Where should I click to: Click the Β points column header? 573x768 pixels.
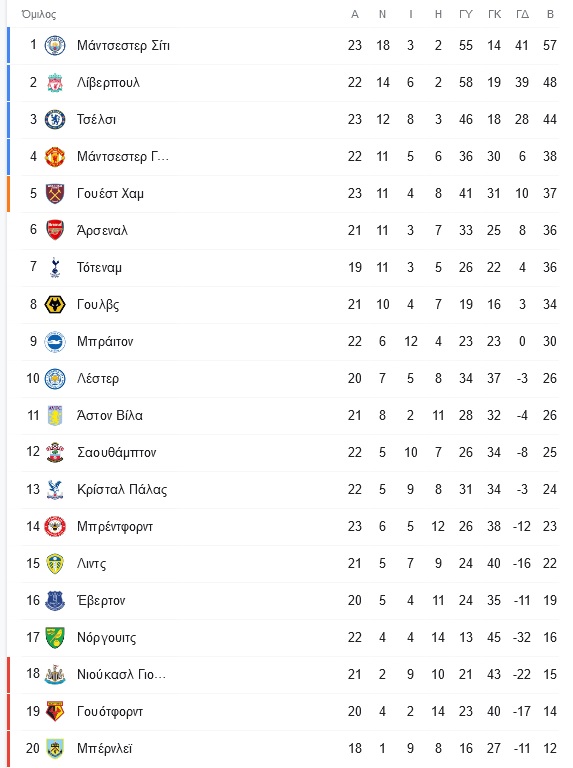(x=550, y=14)
